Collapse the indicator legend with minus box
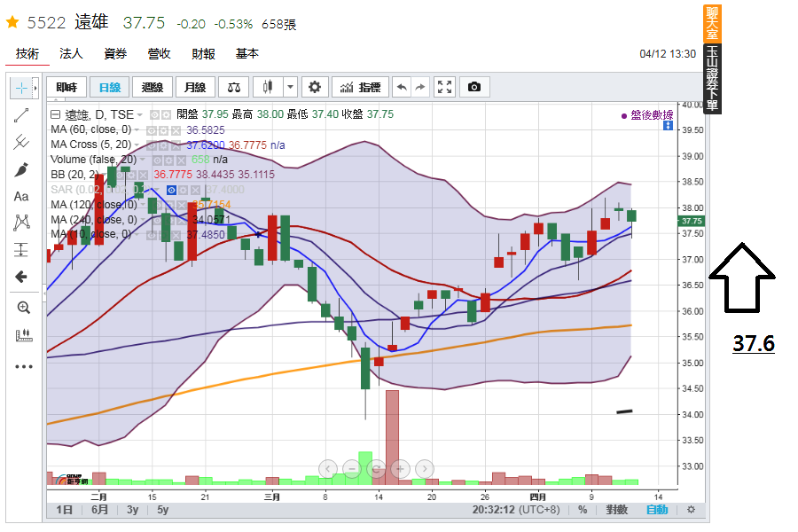The image size is (798, 532). coord(56,114)
